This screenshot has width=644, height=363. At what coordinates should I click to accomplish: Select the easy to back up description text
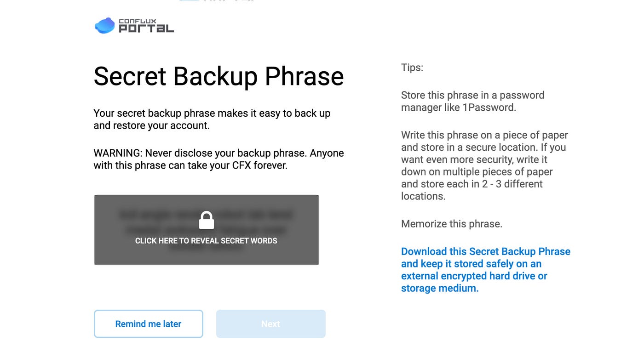click(212, 119)
